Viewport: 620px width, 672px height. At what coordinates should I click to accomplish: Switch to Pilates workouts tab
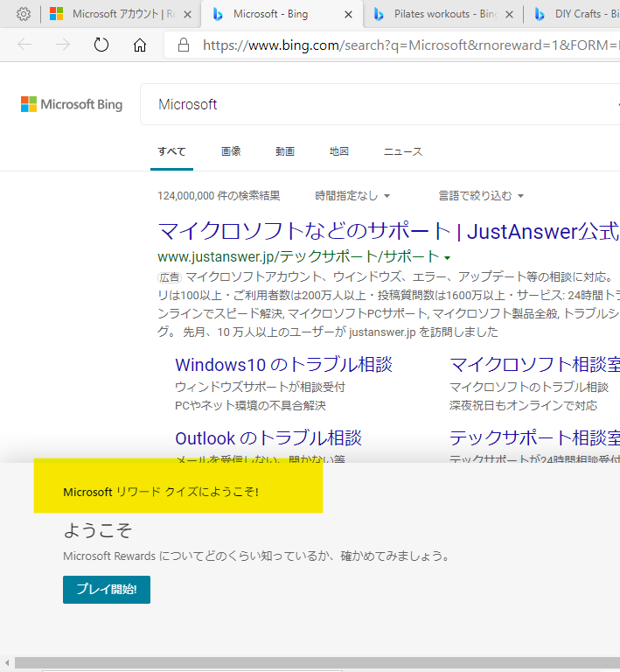(x=443, y=14)
